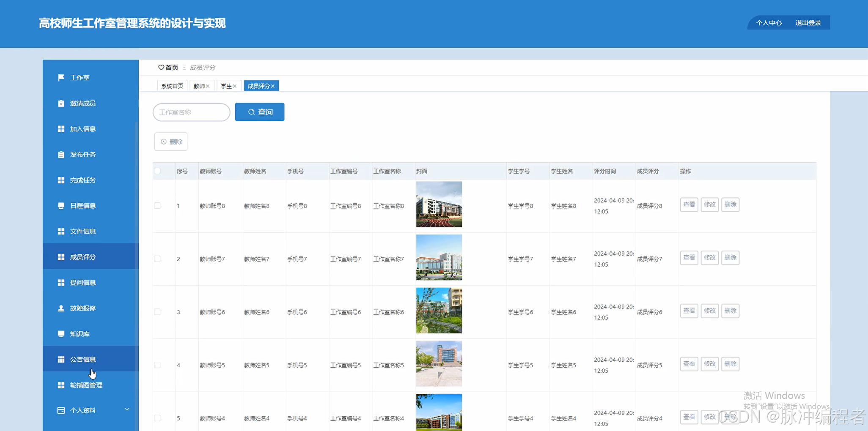Click the 查询 search button

point(260,112)
